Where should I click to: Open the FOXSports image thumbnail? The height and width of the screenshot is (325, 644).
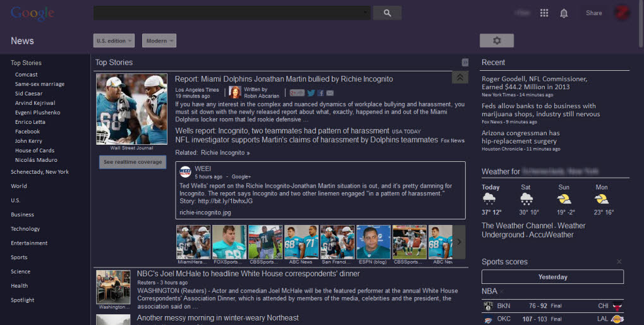229,242
